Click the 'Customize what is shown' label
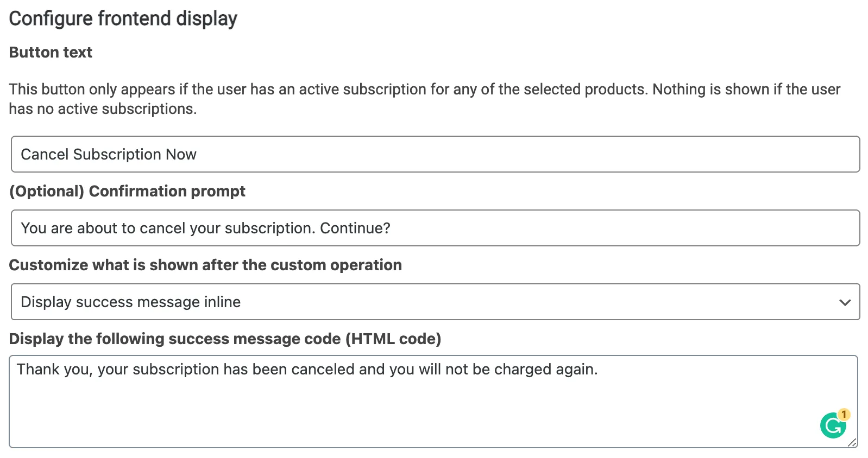Image resolution: width=868 pixels, height=458 pixels. tap(205, 265)
